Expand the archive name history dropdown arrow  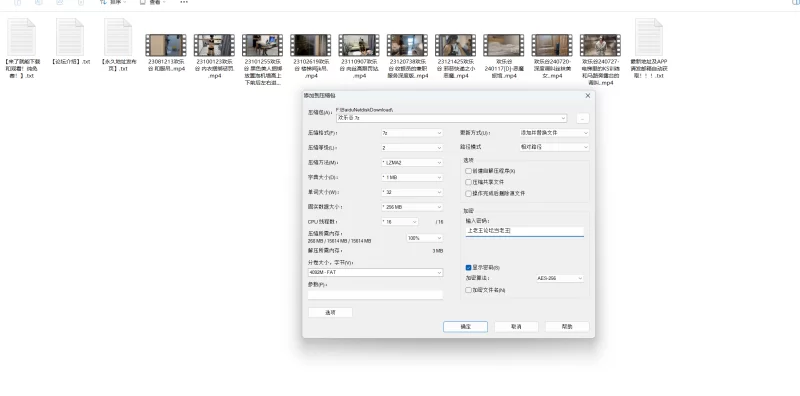563,118
